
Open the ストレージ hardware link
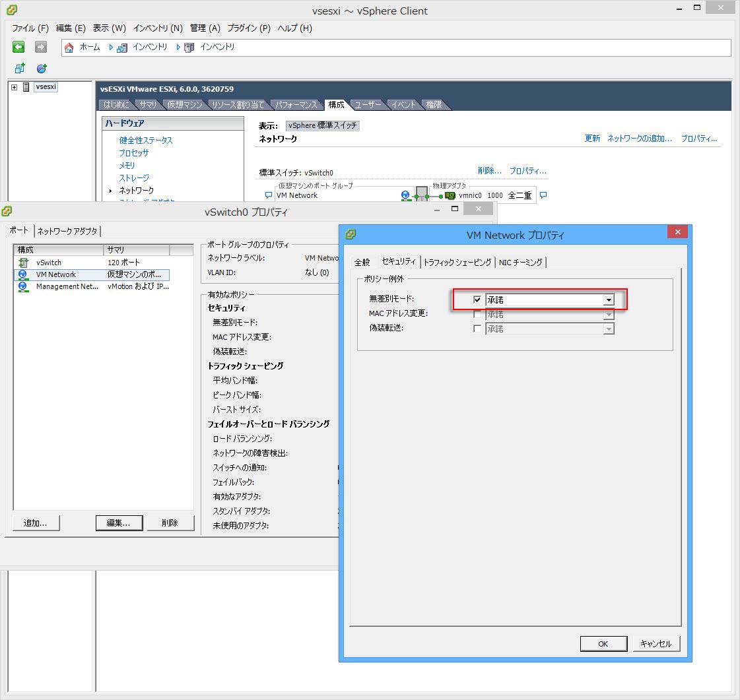(134, 178)
